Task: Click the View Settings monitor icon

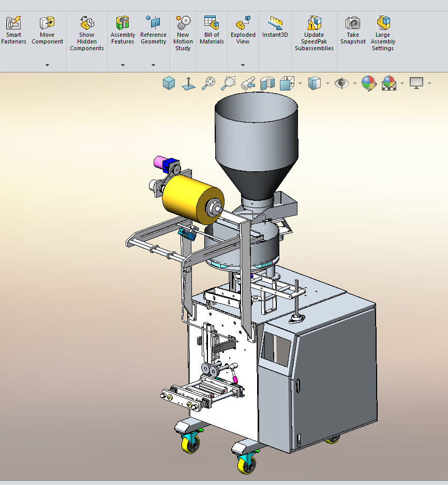Action: click(x=416, y=83)
